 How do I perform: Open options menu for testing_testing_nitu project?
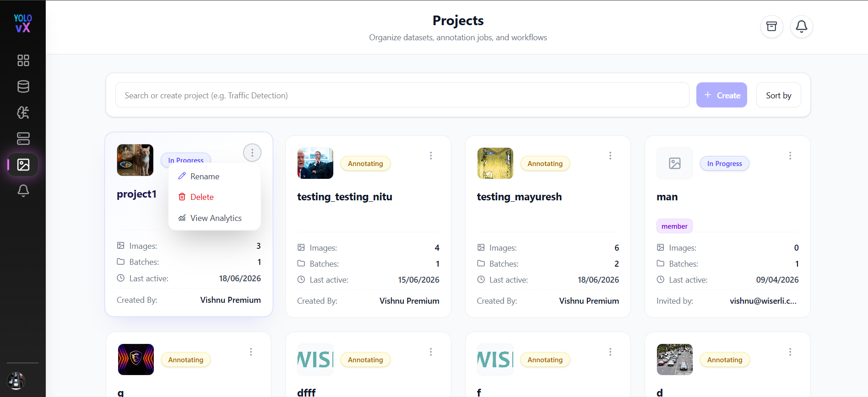[x=431, y=156]
